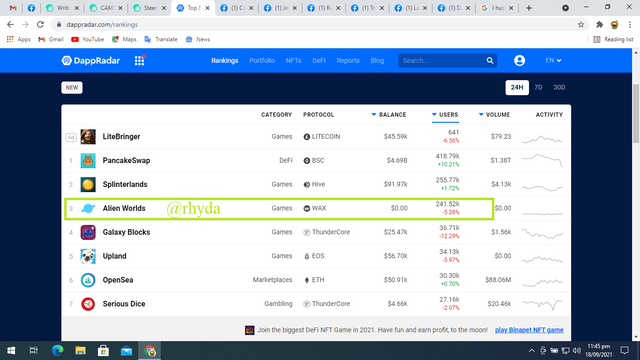Click the PancakeSwap bunny icon
The height and width of the screenshot is (360, 640).
[x=88, y=160]
